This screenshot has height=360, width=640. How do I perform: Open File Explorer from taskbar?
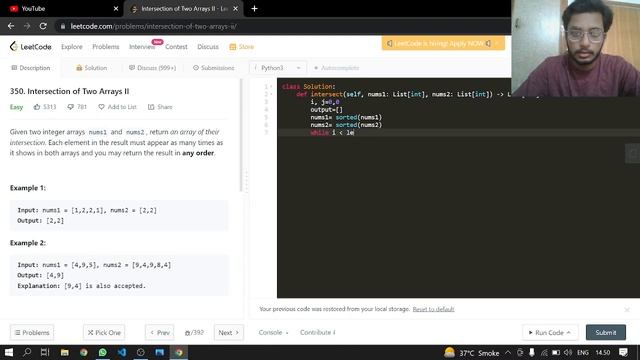pos(64,352)
